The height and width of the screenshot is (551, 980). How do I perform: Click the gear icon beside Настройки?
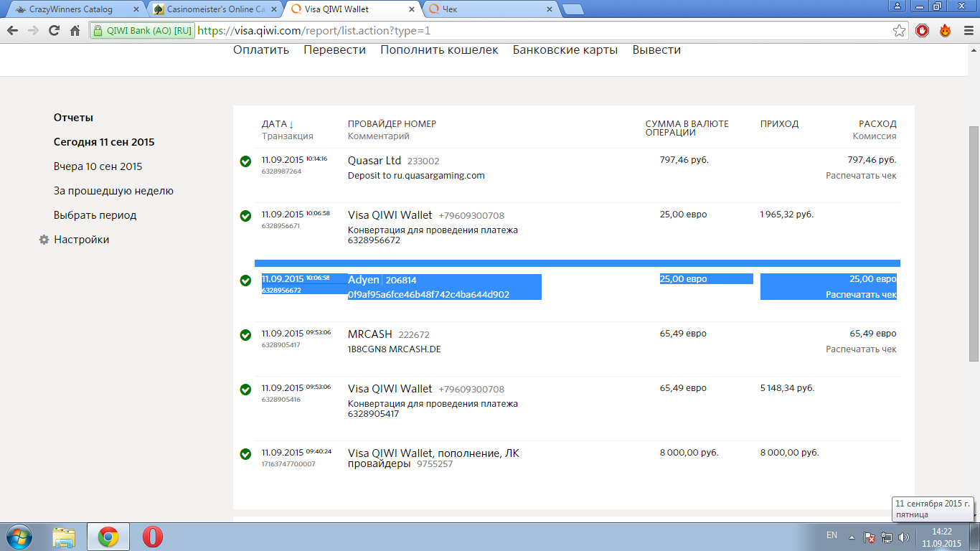click(x=44, y=240)
